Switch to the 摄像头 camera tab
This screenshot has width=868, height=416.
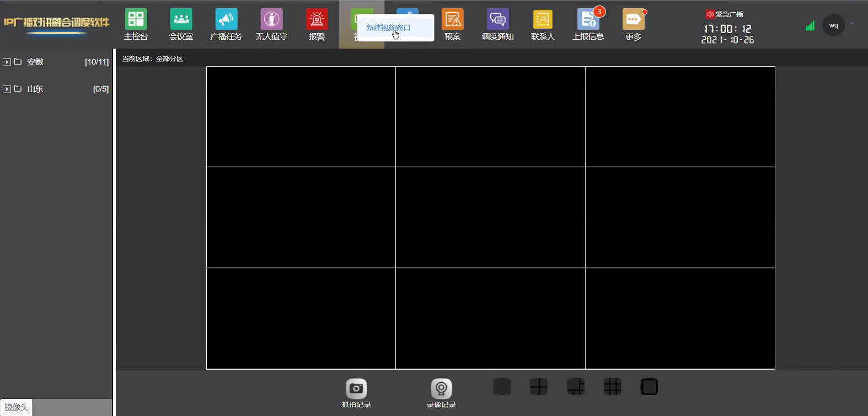click(16, 407)
